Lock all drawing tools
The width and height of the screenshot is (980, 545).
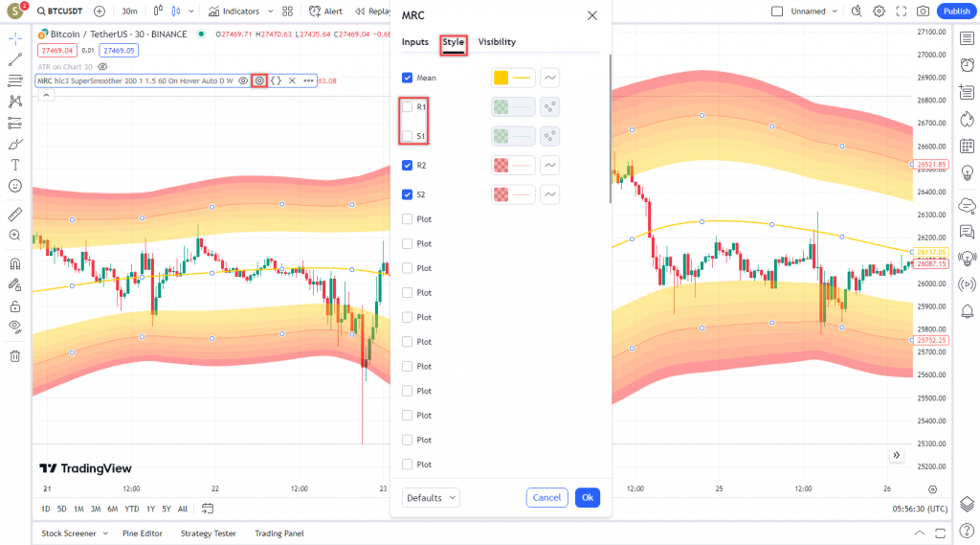[x=15, y=307]
